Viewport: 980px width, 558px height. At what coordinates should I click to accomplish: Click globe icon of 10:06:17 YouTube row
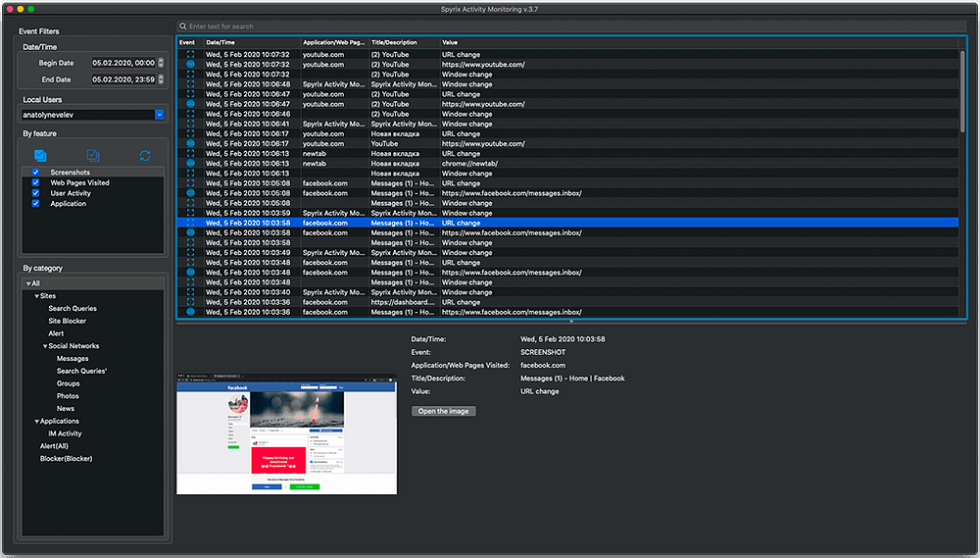[x=190, y=143]
